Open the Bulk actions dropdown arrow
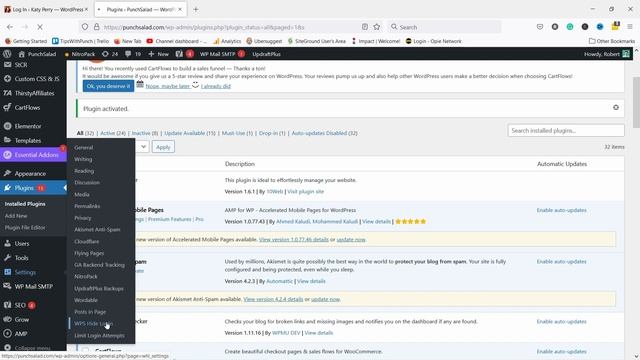The height and width of the screenshot is (360, 640). click(x=143, y=147)
